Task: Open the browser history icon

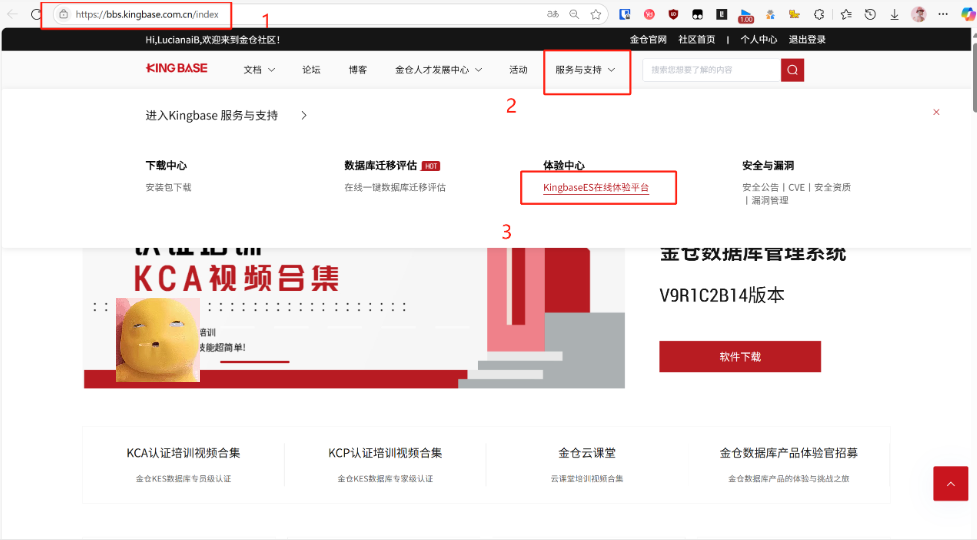Action: pyautogui.click(x=870, y=14)
